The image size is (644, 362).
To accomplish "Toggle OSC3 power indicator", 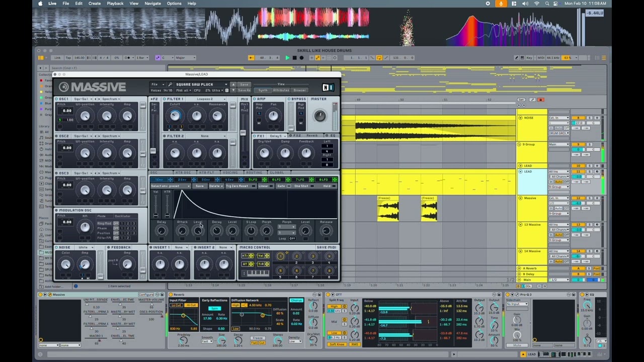I will point(56,173).
